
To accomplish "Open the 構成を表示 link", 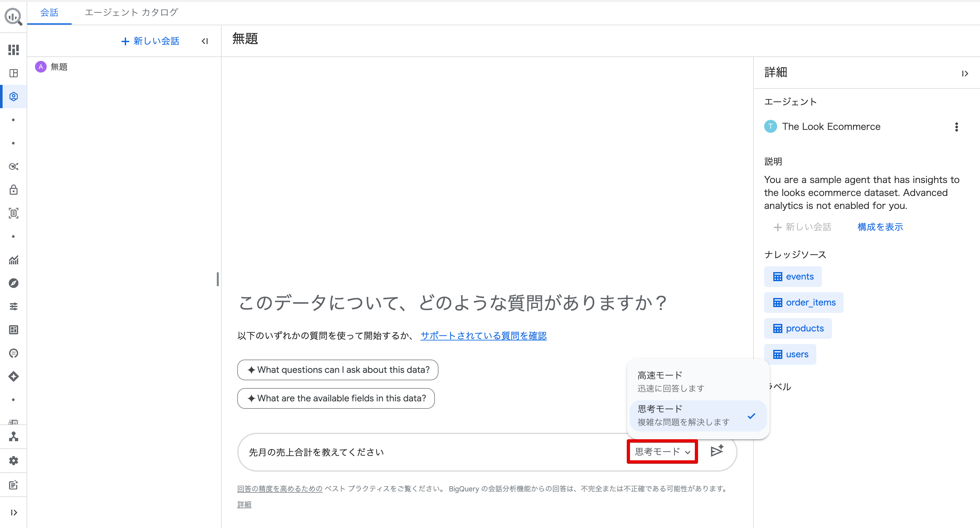I will 880,227.
